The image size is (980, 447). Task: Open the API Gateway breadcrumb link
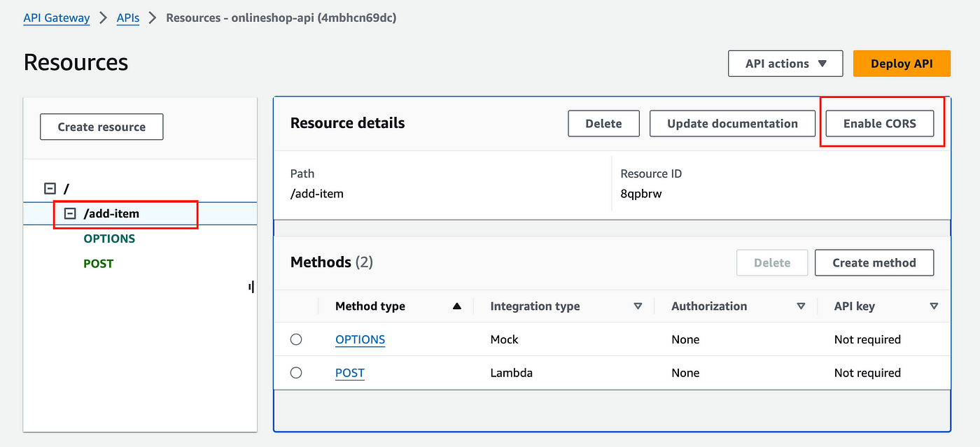[x=57, y=17]
